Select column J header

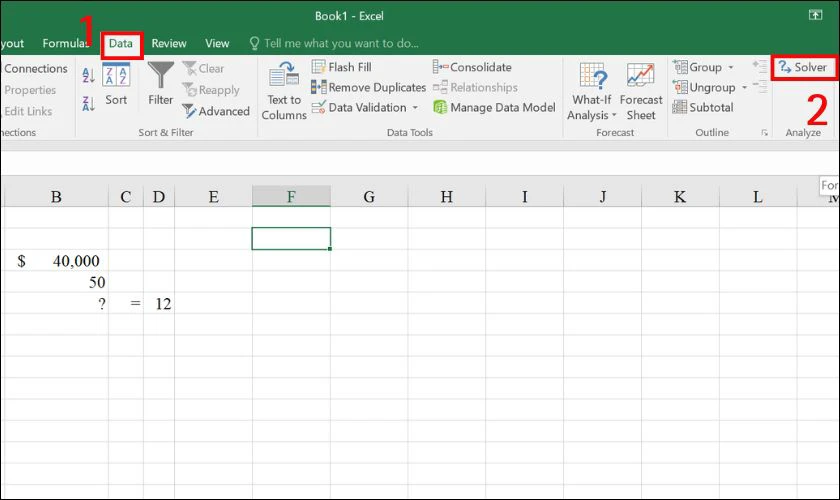(x=602, y=197)
